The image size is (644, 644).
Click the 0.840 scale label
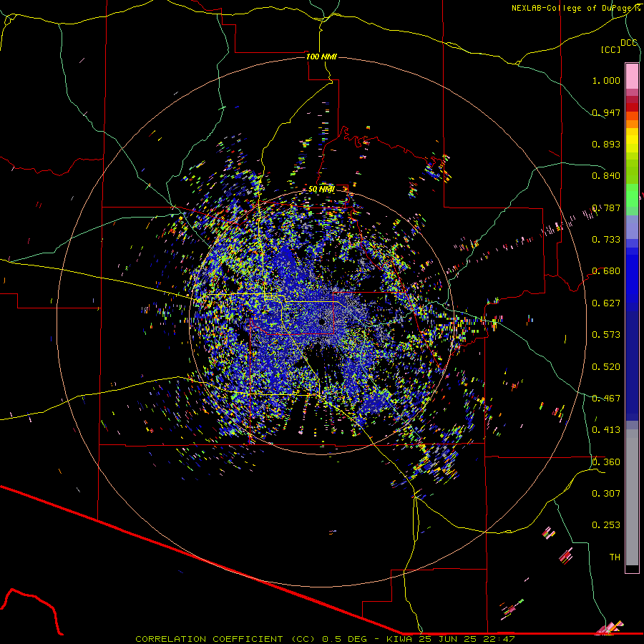[606, 176]
